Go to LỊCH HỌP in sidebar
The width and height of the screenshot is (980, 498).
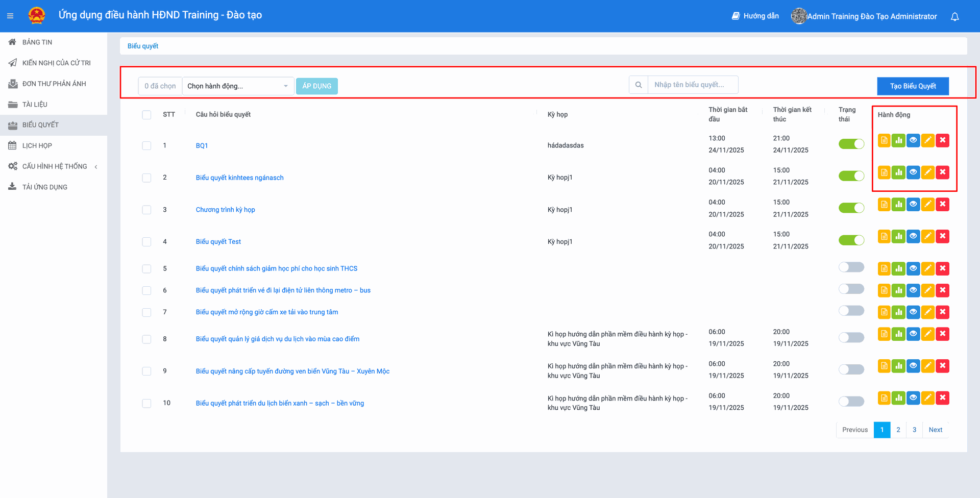coord(37,146)
